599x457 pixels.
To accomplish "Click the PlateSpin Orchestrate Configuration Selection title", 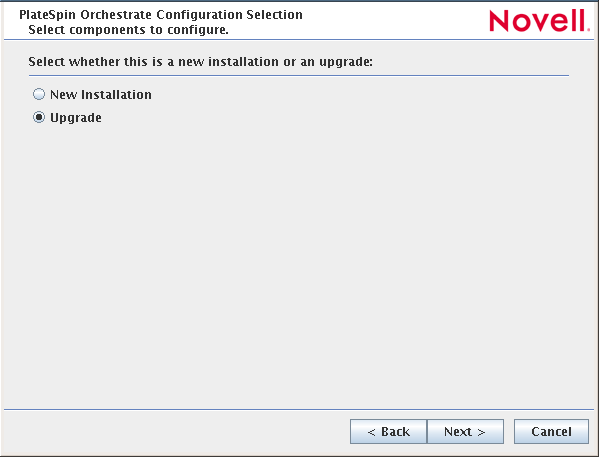I will (161, 15).
